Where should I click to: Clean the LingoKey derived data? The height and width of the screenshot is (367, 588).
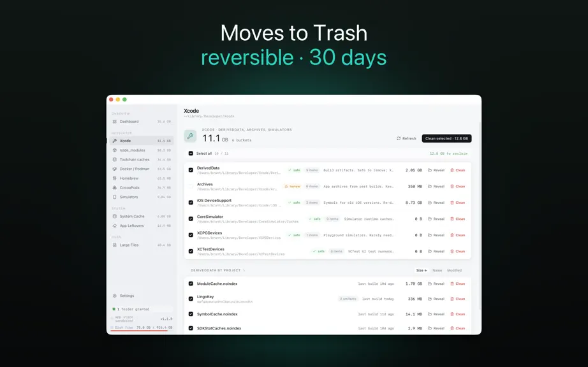tap(457, 299)
